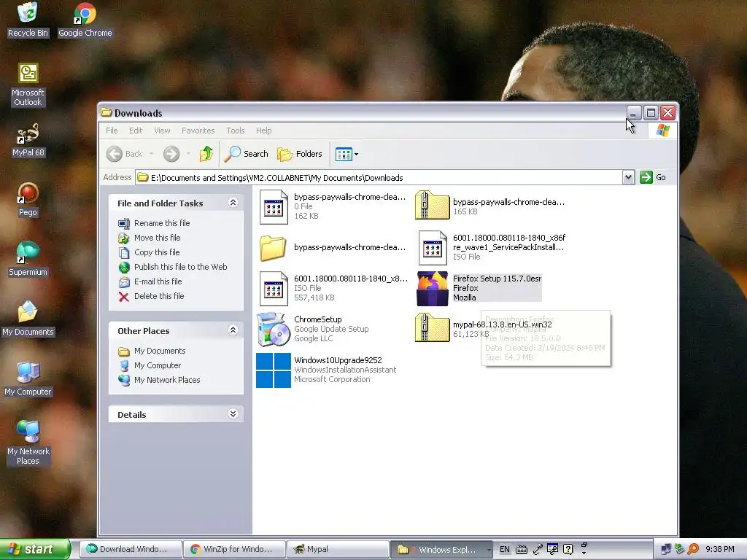
Task: Expand the Address bar dropdown
Action: coord(628,177)
